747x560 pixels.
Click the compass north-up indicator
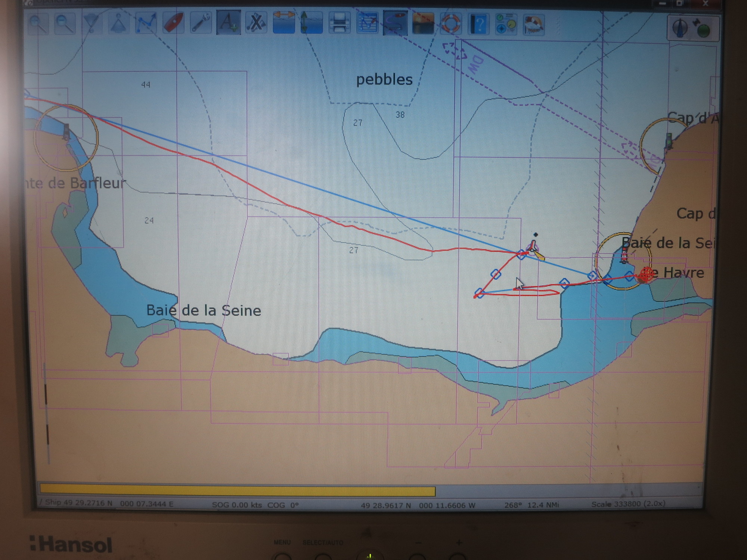point(680,28)
